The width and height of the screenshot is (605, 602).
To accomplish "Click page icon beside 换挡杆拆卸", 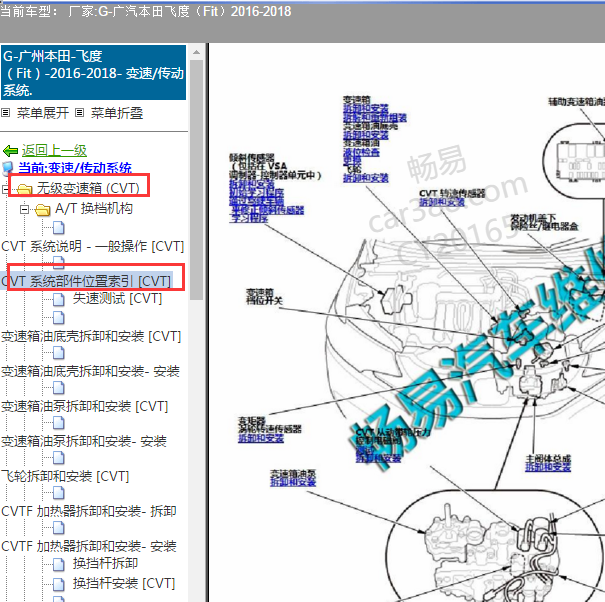I will [59, 565].
